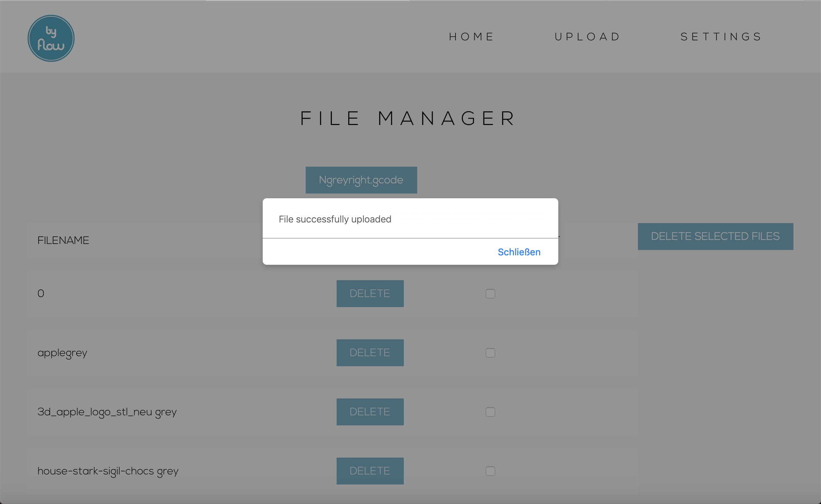Click the 'File successfully uploaded' message
The height and width of the screenshot is (504, 821).
335,219
